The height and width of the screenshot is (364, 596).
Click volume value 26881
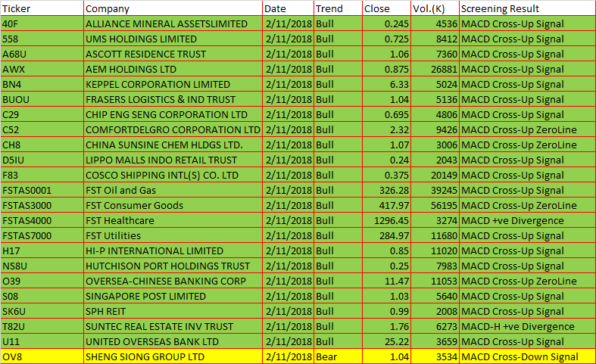(435, 69)
